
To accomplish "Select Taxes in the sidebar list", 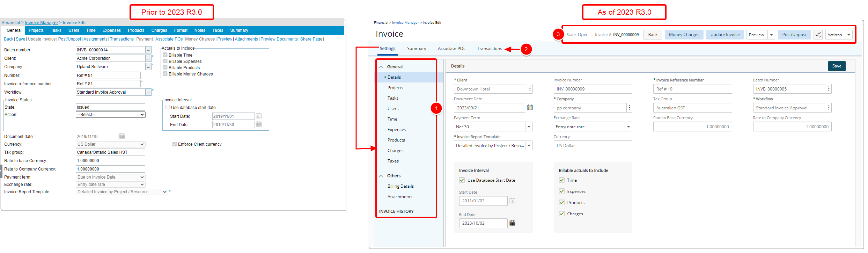I will pos(393,161).
